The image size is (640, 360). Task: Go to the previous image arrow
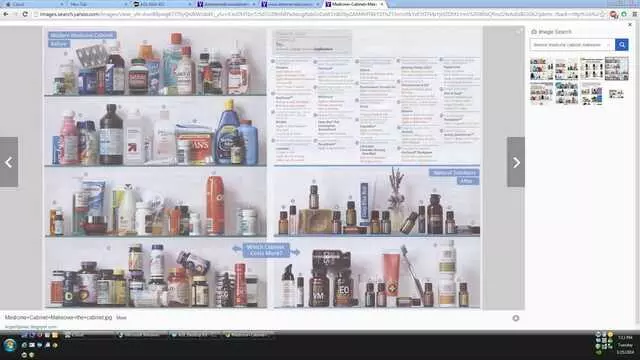click(9, 162)
